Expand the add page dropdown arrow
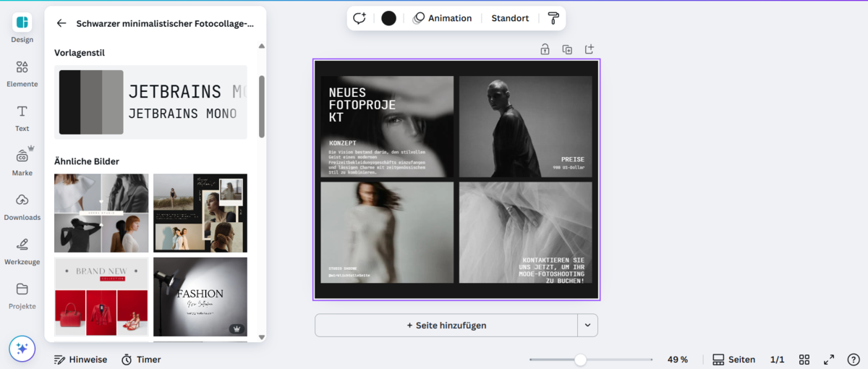Image resolution: width=868 pixels, height=369 pixels. [587, 326]
